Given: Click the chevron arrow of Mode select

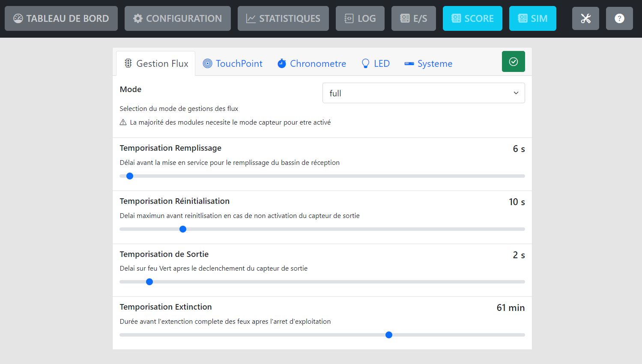Looking at the screenshot, I should (x=516, y=93).
